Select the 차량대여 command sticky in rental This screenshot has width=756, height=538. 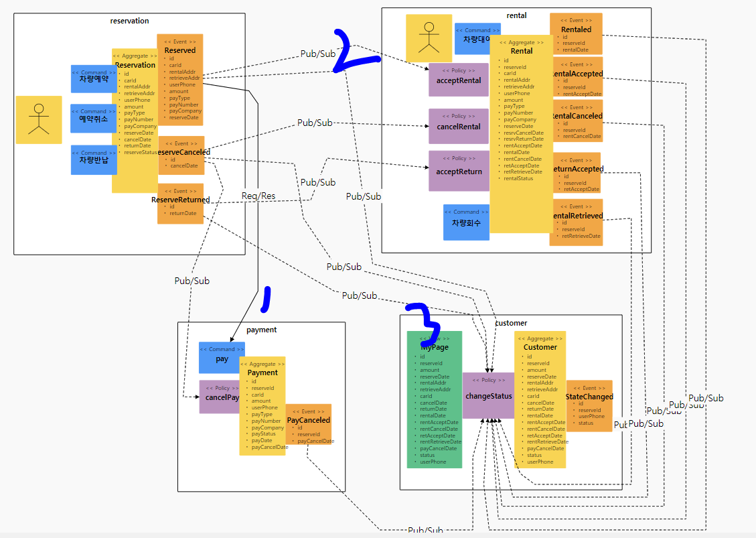click(x=473, y=39)
